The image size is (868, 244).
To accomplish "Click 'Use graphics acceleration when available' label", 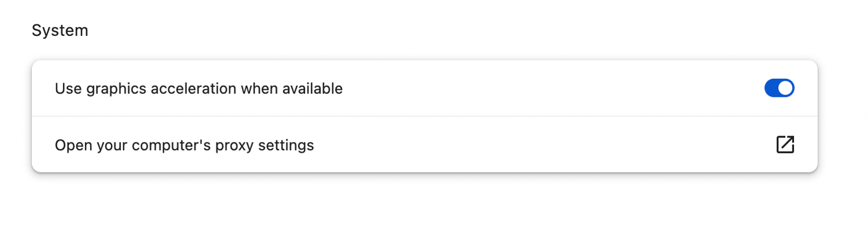I will click(x=198, y=89).
